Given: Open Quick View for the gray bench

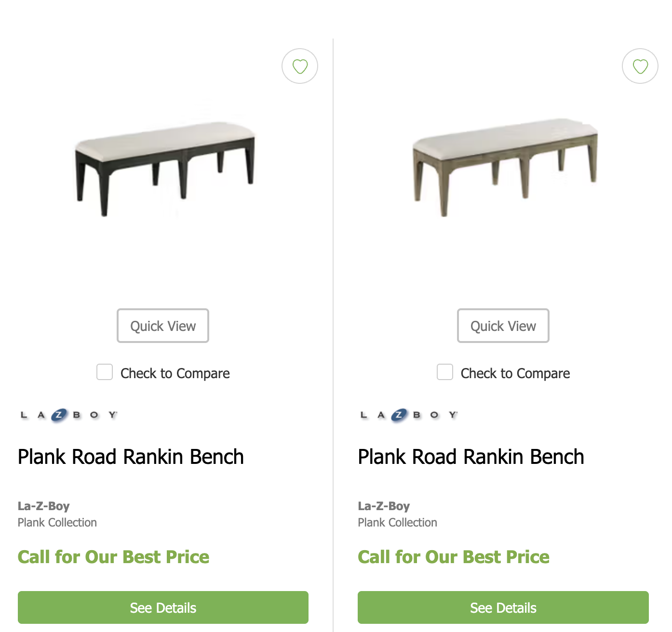Looking at the screenshot, I should tap(503, 326).
